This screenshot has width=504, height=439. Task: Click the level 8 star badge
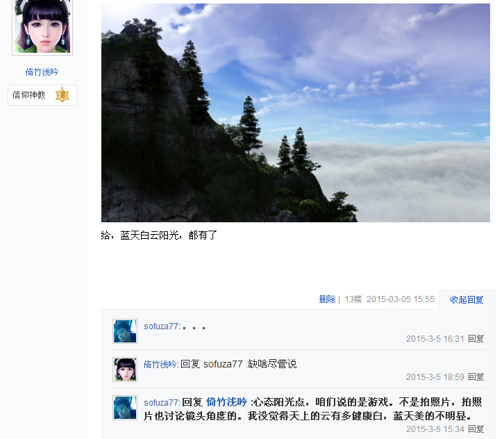[62, 95]
